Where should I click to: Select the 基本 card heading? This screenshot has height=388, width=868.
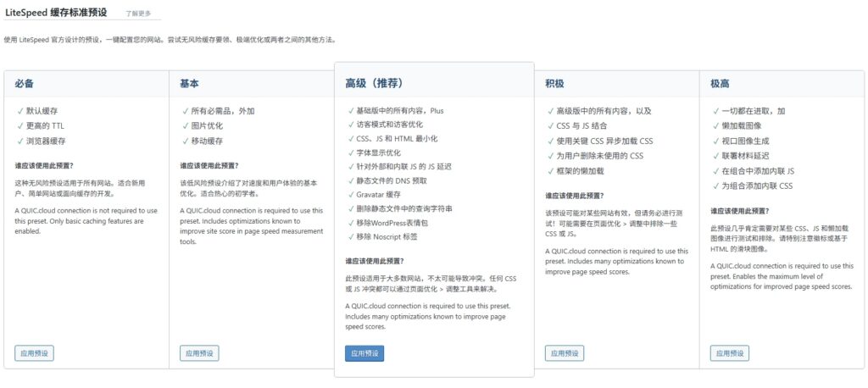tap(189, 84)
